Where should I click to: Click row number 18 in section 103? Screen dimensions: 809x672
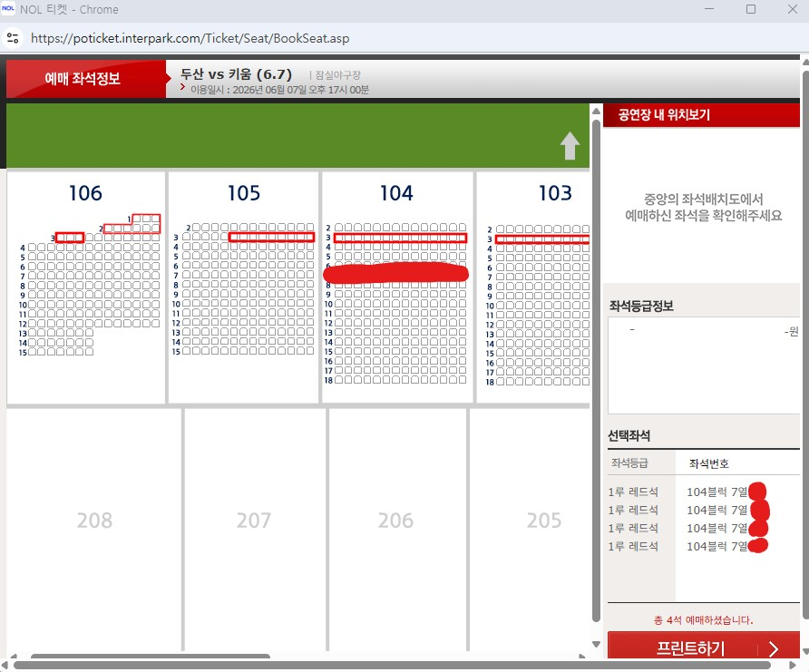click(x=490, y=382)
